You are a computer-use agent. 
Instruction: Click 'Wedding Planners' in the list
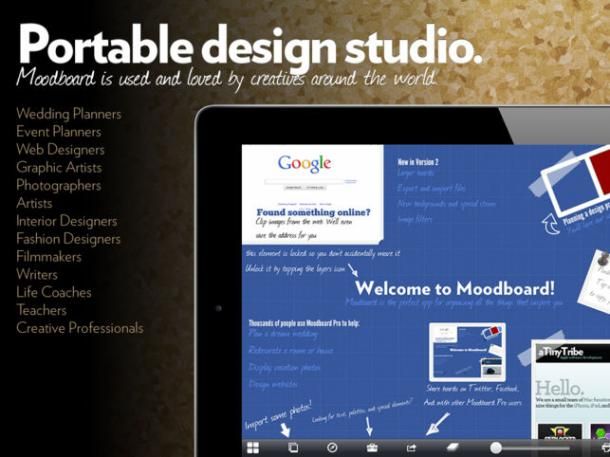click(x=69, y=114)
